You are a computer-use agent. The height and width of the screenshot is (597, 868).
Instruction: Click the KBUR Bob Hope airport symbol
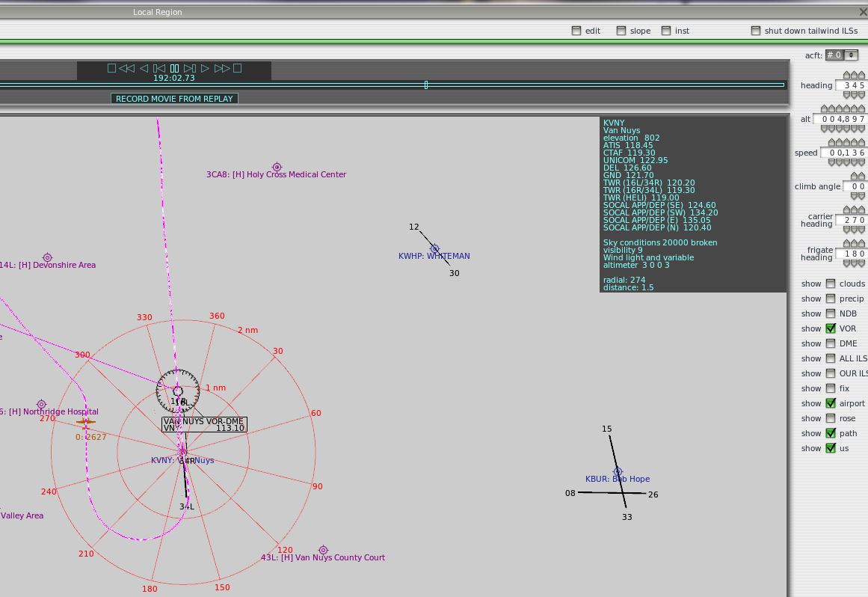point(618,471)
